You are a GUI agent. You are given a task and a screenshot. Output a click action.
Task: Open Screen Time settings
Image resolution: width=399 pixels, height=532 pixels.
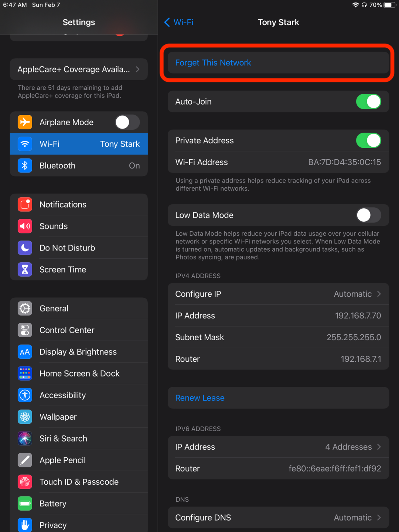[x=79, y=270]
